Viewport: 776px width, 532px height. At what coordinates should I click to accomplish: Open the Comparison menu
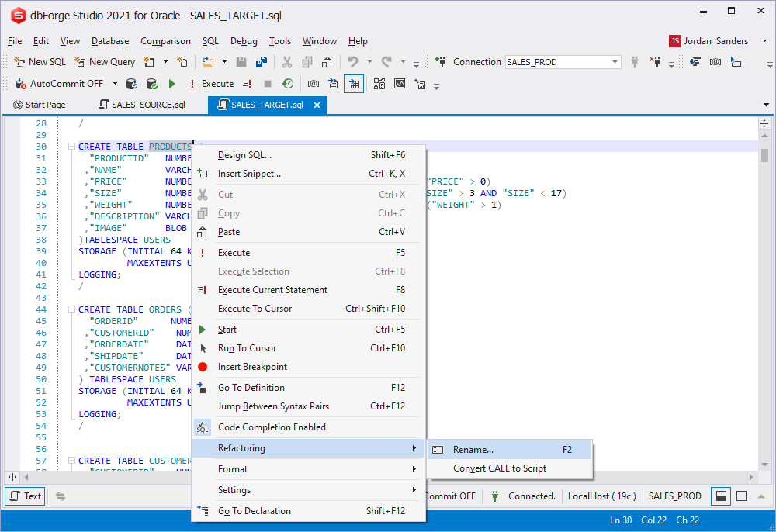pyautogui.click(x=165, y=41)
